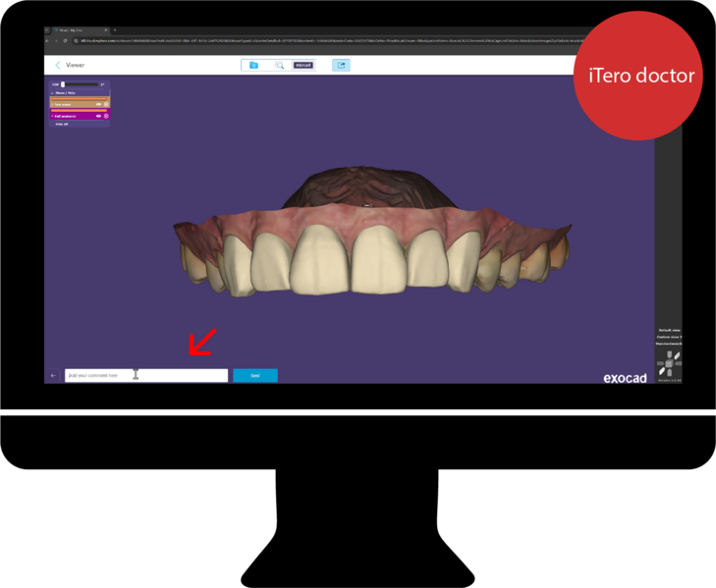Select left view arrow in view navigator
The width and height of the screenshot is (716, 588).
(x=660, y=363)
